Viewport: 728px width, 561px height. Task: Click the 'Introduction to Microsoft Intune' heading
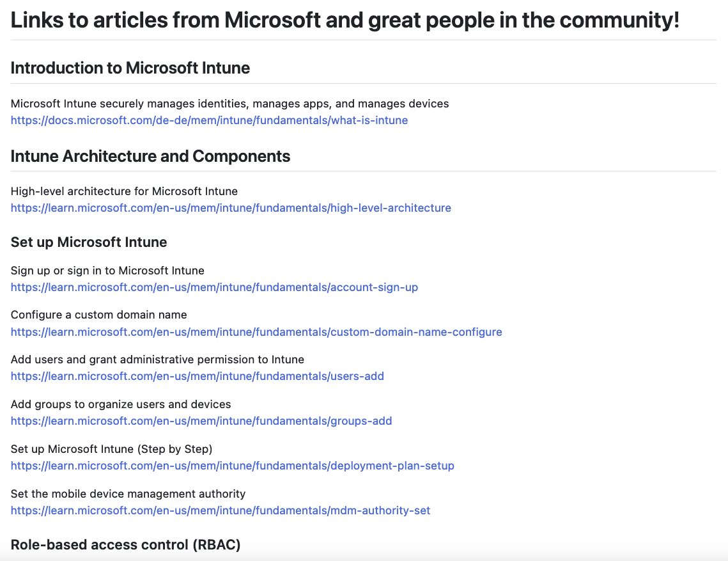(x=130, y=68)
